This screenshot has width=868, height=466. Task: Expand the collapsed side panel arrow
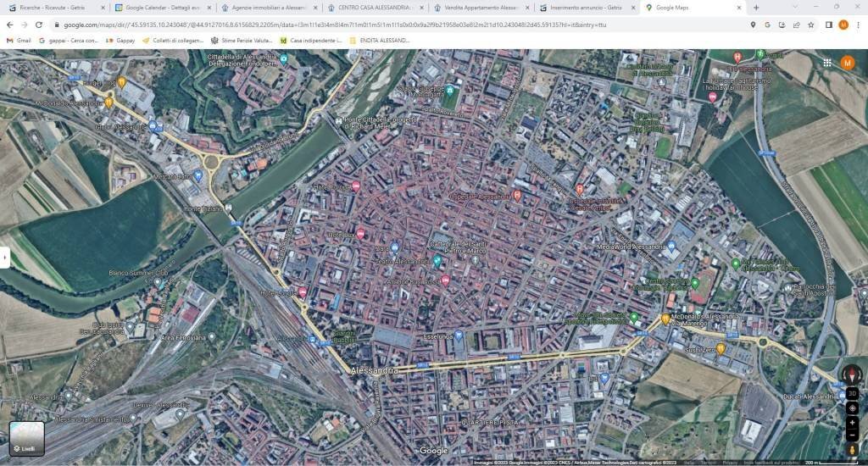[4, 258]
